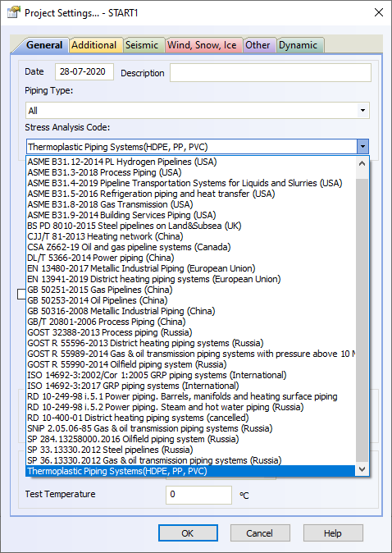Toggle the checkbox beside the code list
Viewport: 392px width, 553px height.
21,294
